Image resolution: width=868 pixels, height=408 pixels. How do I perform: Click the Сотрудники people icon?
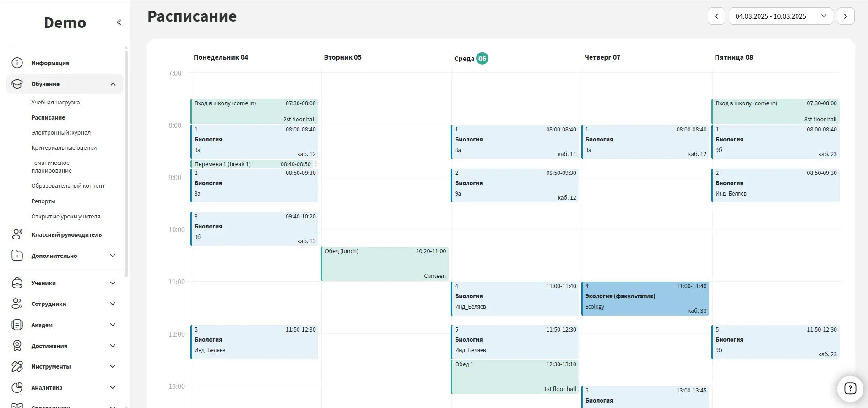coord(17,304)
